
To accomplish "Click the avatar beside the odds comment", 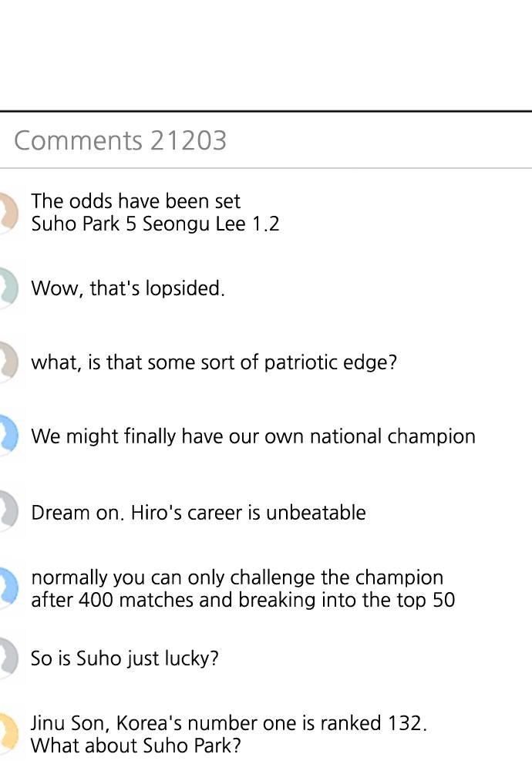I will tap(8, 212).
